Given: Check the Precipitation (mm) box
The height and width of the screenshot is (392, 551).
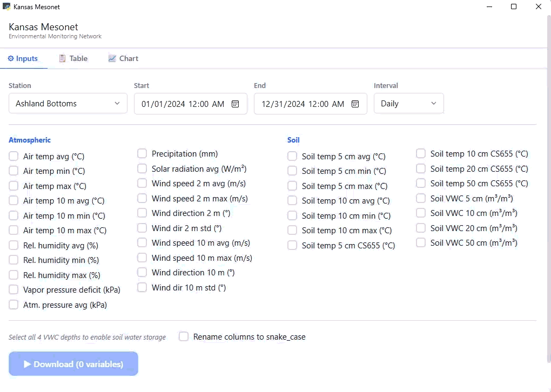Looking at the screenshot, I should (x=142, y=153).
